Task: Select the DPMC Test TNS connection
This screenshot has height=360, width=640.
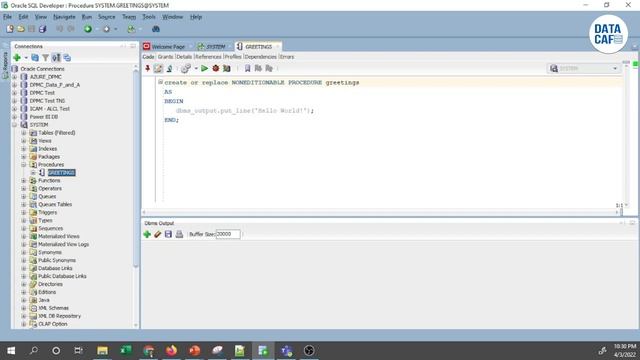Action: tap(47, 101)
